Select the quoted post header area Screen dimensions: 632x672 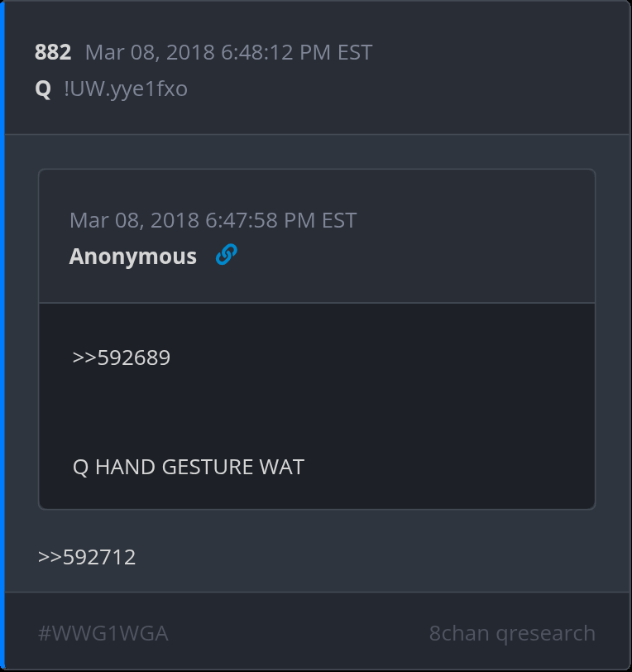(317, 236)
